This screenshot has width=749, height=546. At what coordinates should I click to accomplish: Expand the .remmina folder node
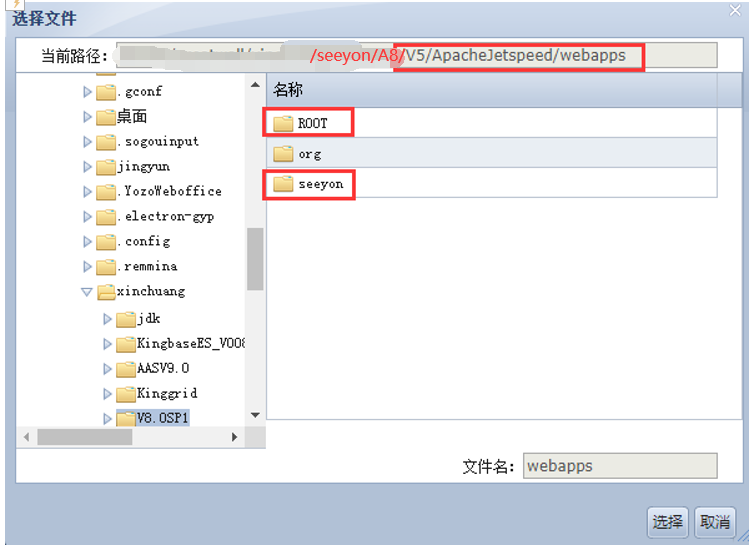tap(87, 266)
